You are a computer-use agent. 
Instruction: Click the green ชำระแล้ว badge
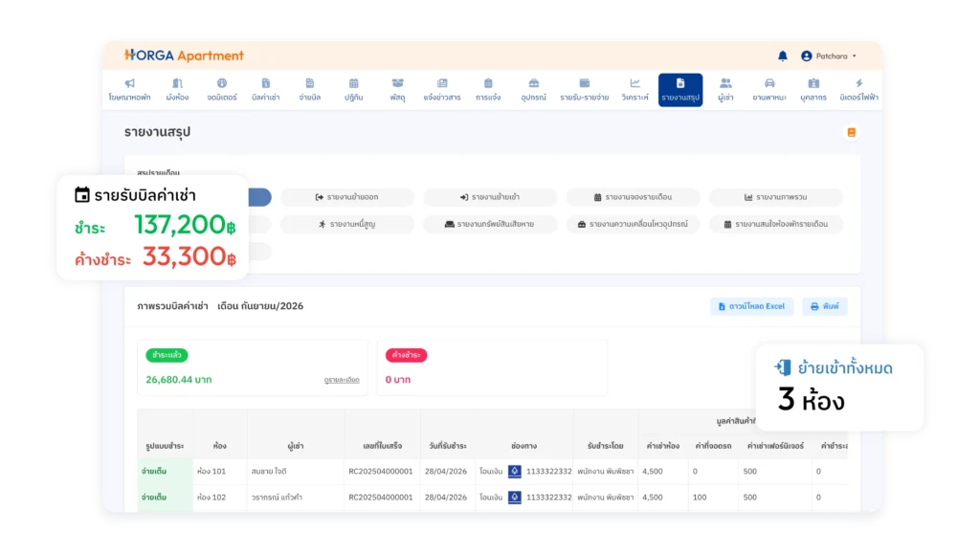coord(167,355)
